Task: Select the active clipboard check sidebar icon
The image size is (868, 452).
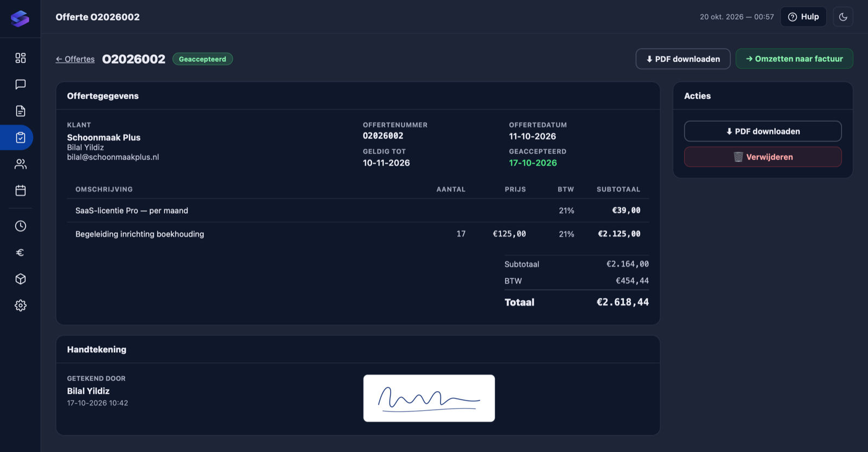Action: pyautogui.click(x=21, y=137)
